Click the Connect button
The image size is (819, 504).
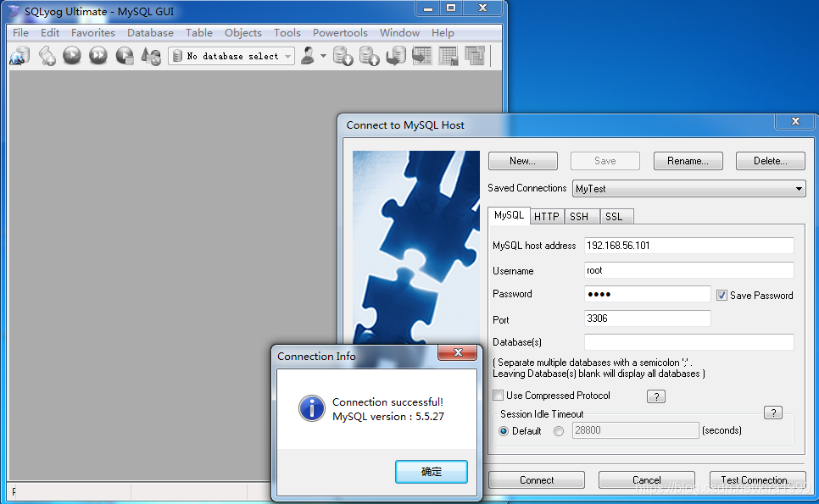[537, 480]
